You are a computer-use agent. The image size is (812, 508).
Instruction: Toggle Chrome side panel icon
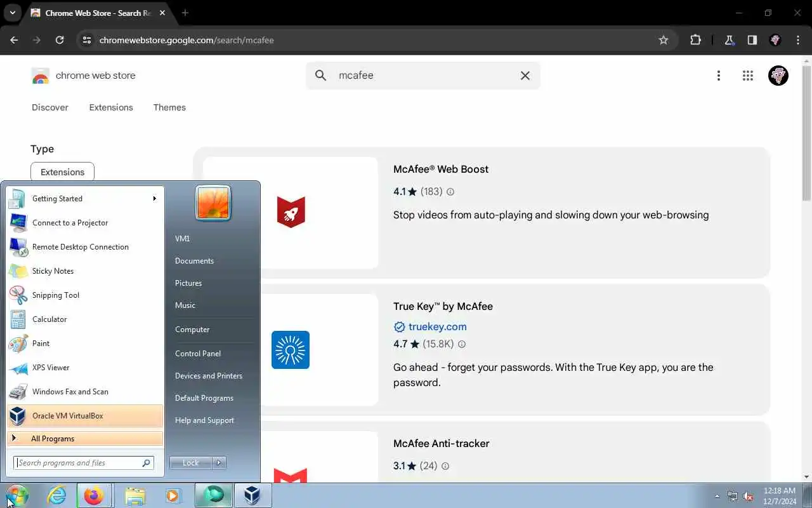[x=752, y=40]
